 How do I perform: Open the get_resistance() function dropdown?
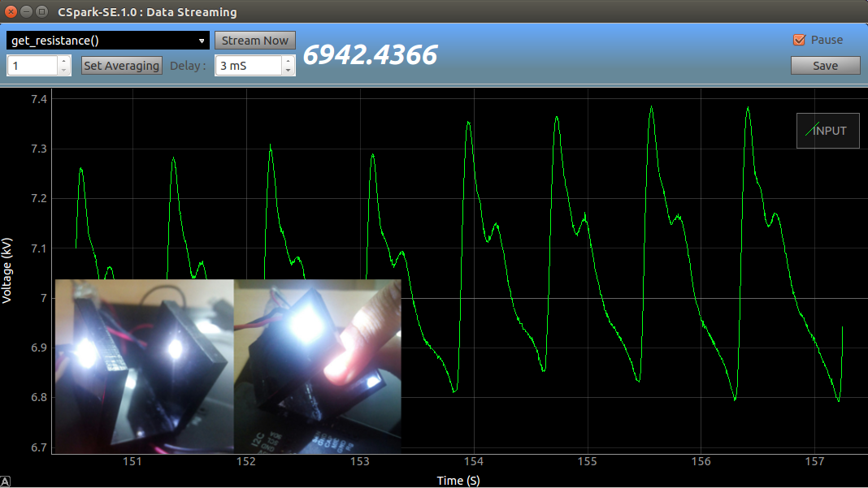(108, 41)
